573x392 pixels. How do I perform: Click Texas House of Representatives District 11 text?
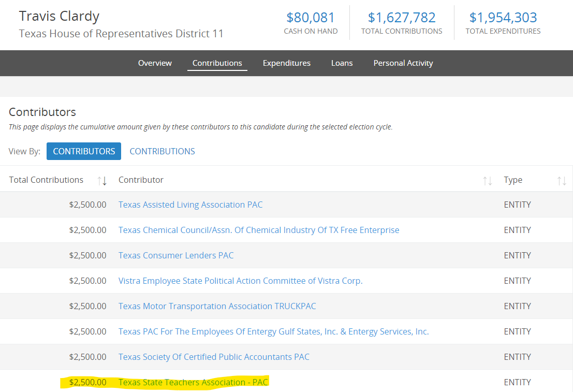(x=121, y=34)
